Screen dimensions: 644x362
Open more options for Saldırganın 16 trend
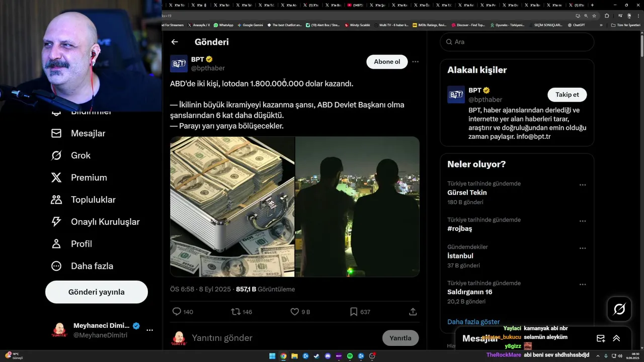pyautogui.click(x=583, y=285)
